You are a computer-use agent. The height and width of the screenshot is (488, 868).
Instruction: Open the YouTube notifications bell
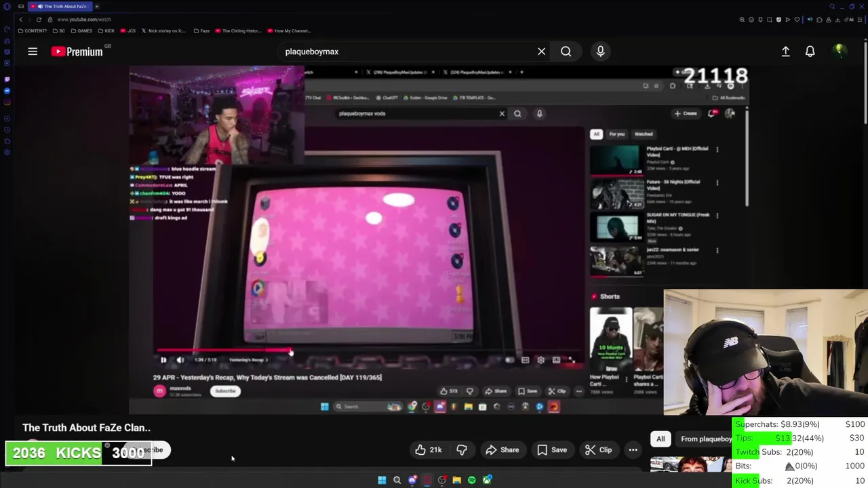[810, 52]
